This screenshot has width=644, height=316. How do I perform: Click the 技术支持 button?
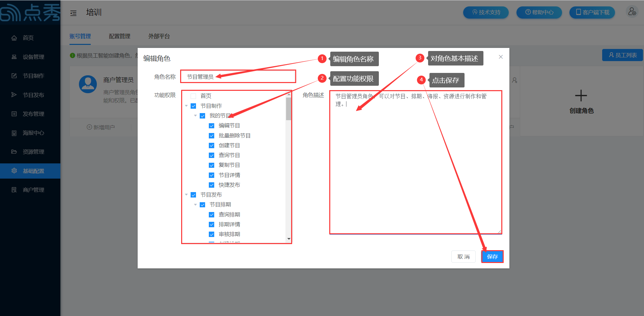pyautogui.click(x=486, y=12)
